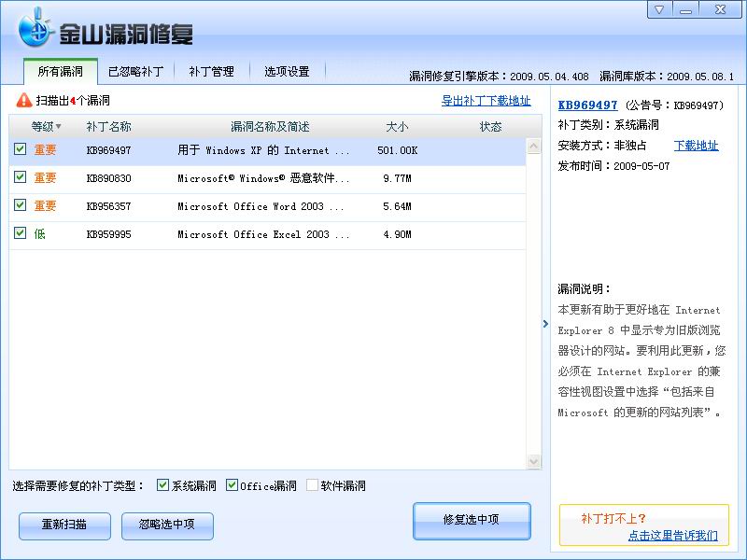Click the 下载地址 link

point(696,146)
